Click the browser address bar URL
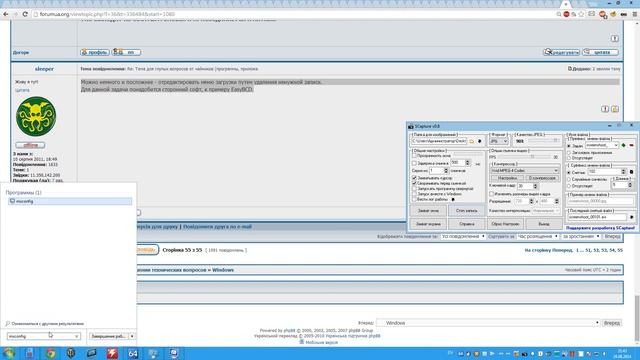Viewport: 640px width, 360px height. click(x=107, y=14)
